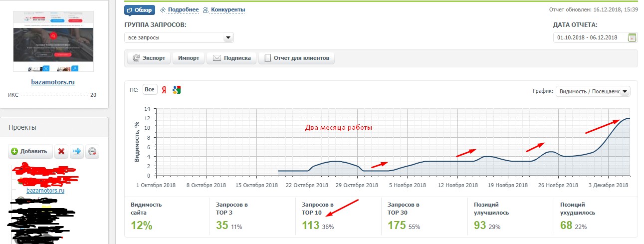
Task: Click the blue arrow move project icon
Action: (x=77, y=151)
